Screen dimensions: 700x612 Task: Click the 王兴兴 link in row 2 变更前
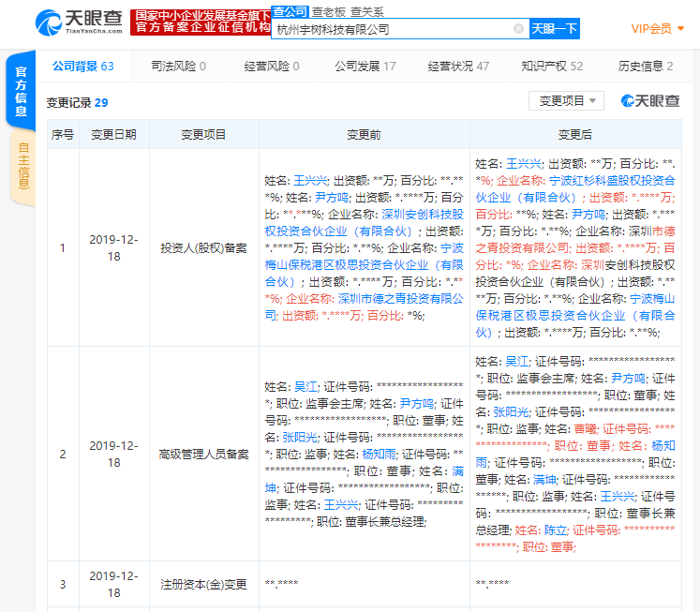tap(340, 505)
